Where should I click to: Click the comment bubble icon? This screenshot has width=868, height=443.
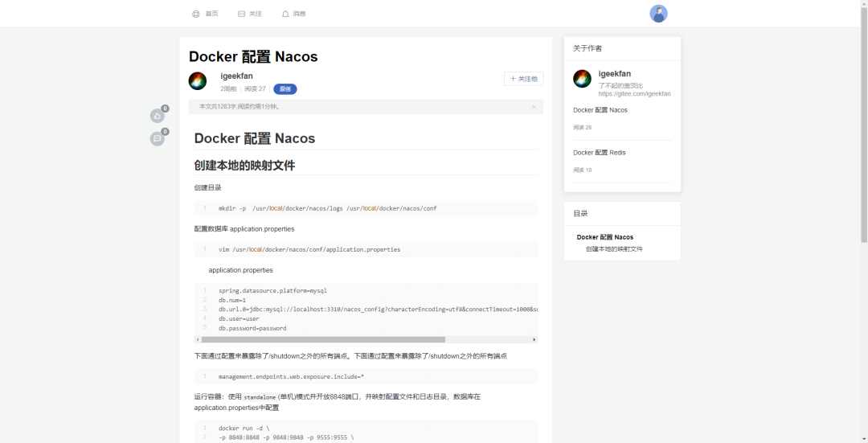(x=158, y=138)
